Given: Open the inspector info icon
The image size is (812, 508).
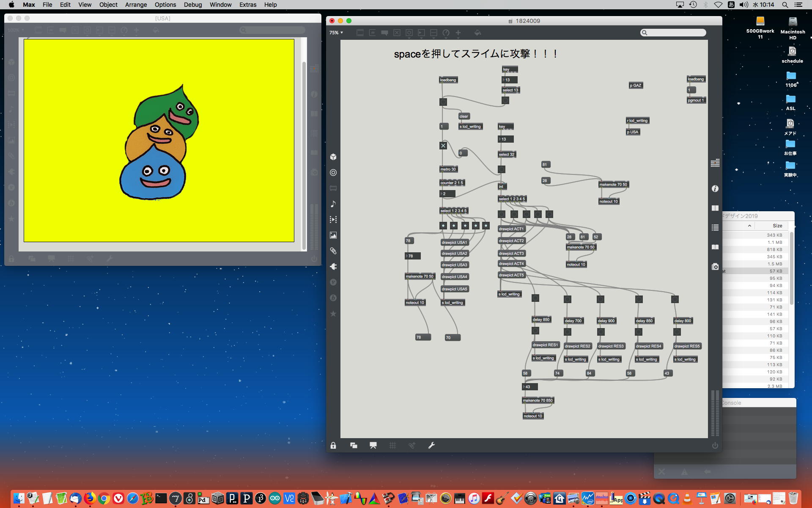Looking at the screenshot, I should click(715, 189).
